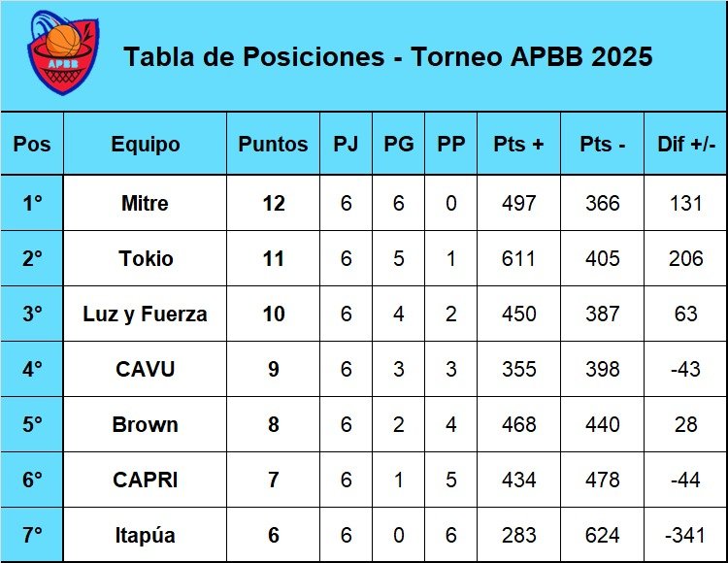Click the Puntos column header
728x563 pixels.
click(273, 144)
